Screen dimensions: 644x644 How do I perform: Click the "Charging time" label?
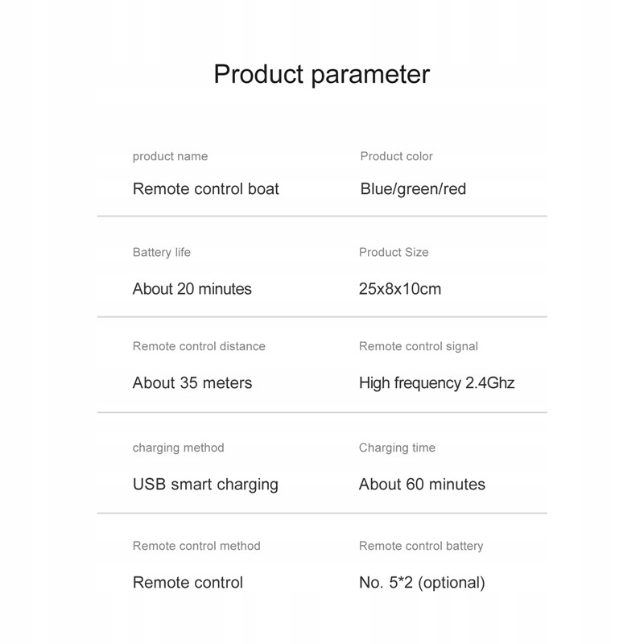(x=397, y=448)
